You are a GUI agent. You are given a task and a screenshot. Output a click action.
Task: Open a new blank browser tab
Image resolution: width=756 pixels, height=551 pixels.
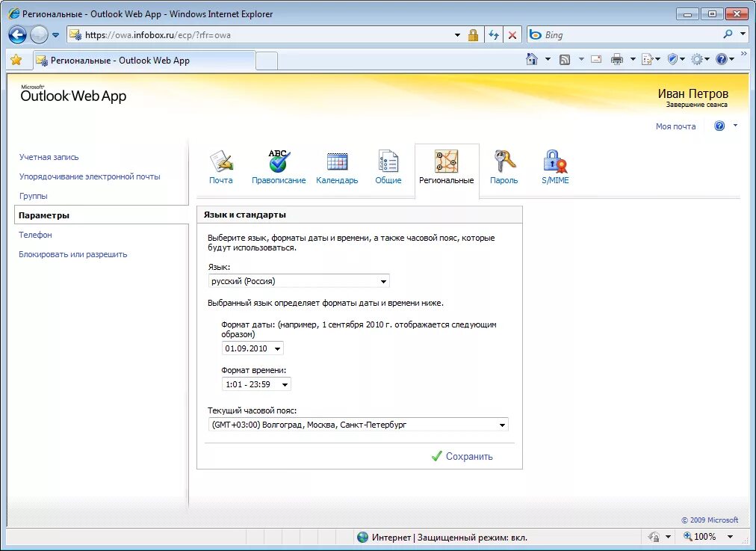click(267, 61)
